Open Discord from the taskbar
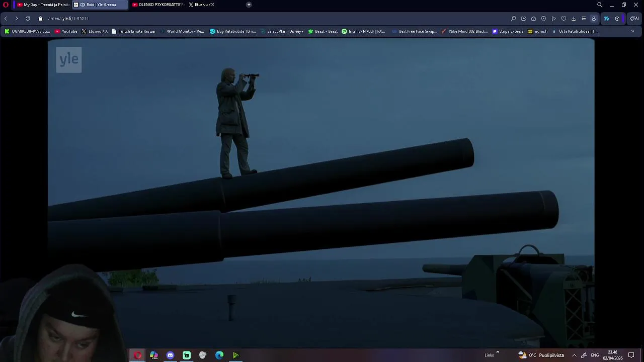 pos(170,355)
